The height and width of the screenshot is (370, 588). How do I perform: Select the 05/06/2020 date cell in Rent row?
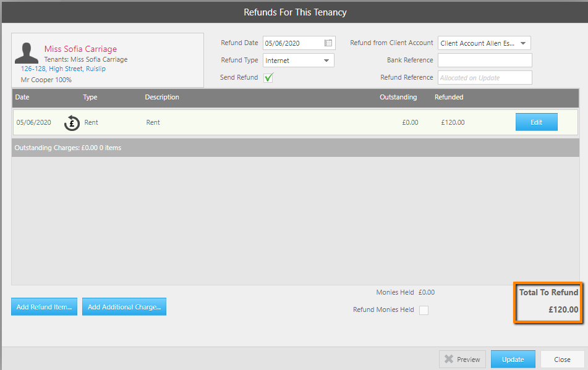coord(34,122)
